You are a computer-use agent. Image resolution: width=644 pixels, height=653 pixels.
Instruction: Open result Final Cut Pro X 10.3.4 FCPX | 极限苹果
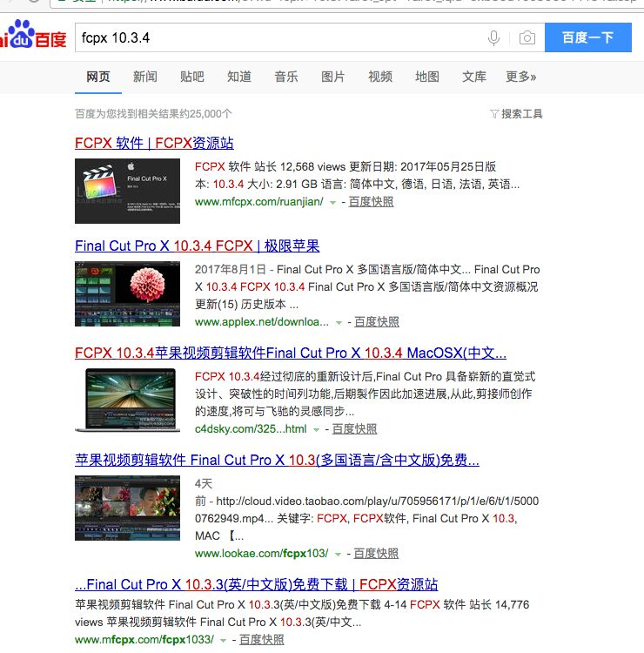pos(198,246)
